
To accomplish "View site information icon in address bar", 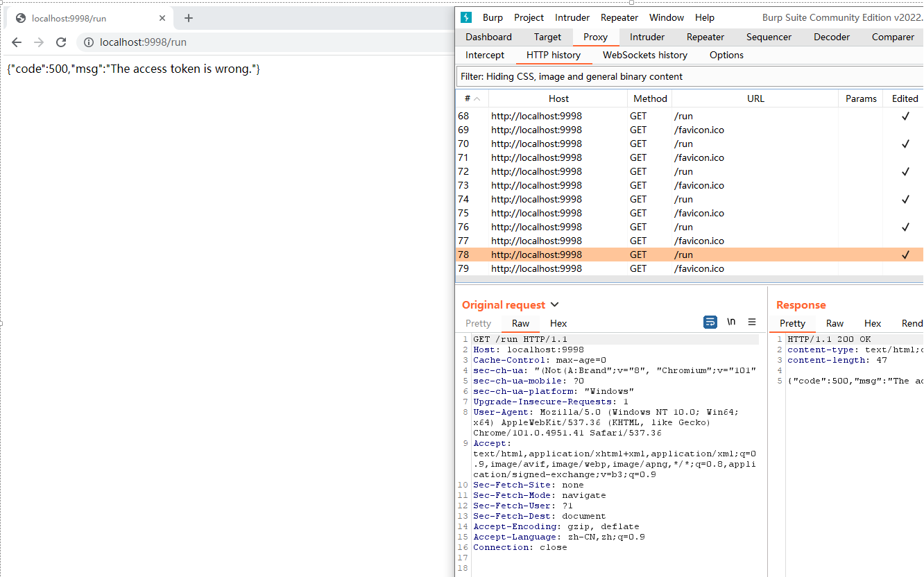I will 89,42.
